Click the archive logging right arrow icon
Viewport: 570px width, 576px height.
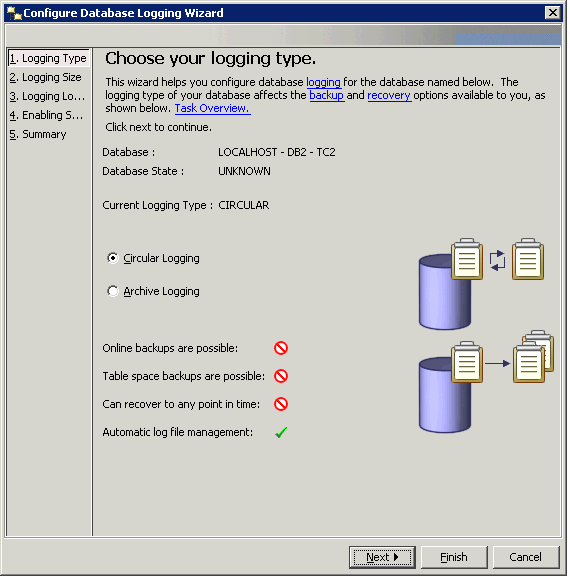(498, 363)
